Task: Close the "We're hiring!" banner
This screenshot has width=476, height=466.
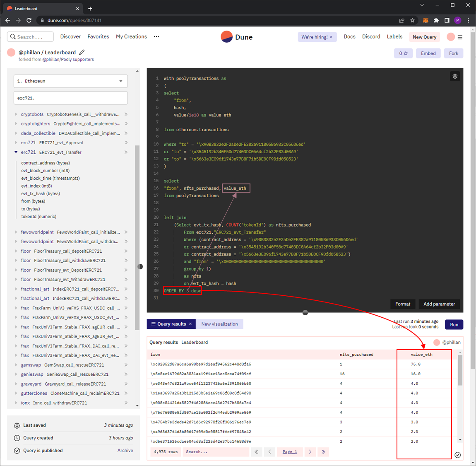Action: [331, 37]
